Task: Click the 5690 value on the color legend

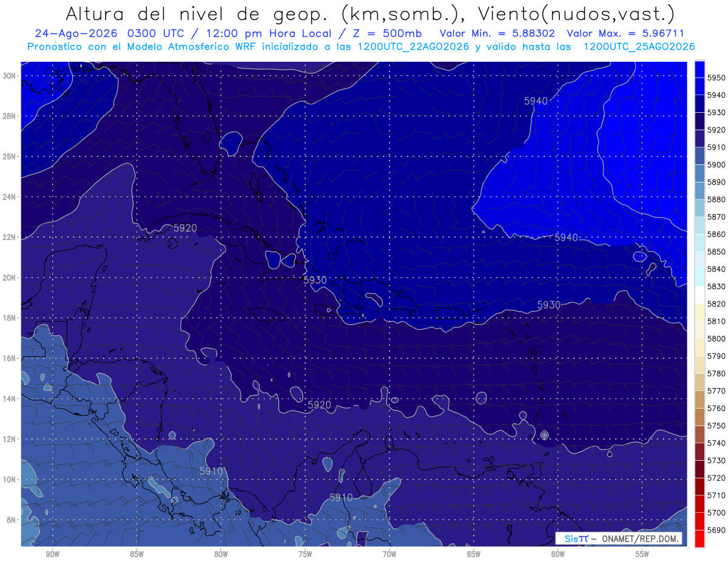Action: [x=716, y=530]
